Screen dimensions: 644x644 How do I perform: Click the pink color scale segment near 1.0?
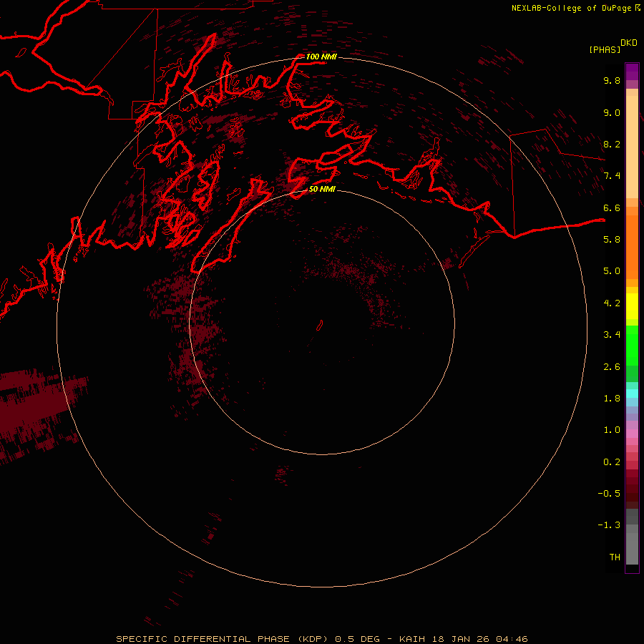(x=632, y=434)
